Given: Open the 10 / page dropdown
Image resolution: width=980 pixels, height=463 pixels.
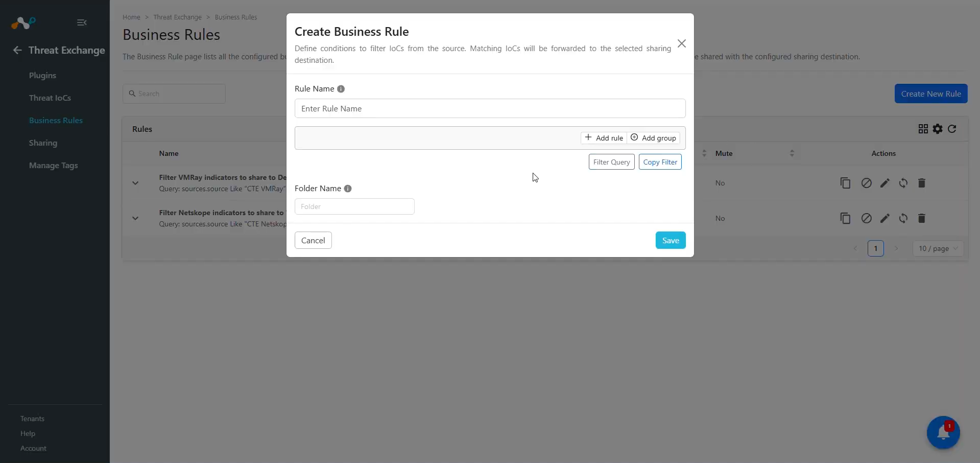Looking at the screenshot, I should click(x=938, y=248).
